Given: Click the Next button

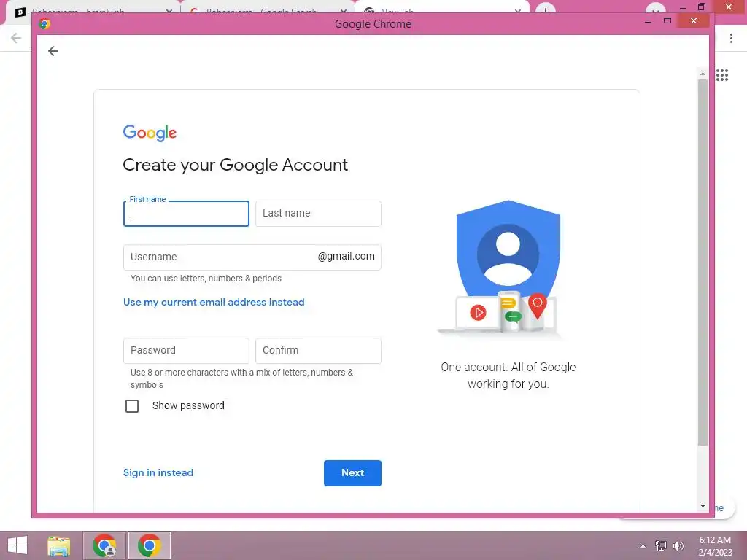Looking at the screenshot, I should 352,472.
